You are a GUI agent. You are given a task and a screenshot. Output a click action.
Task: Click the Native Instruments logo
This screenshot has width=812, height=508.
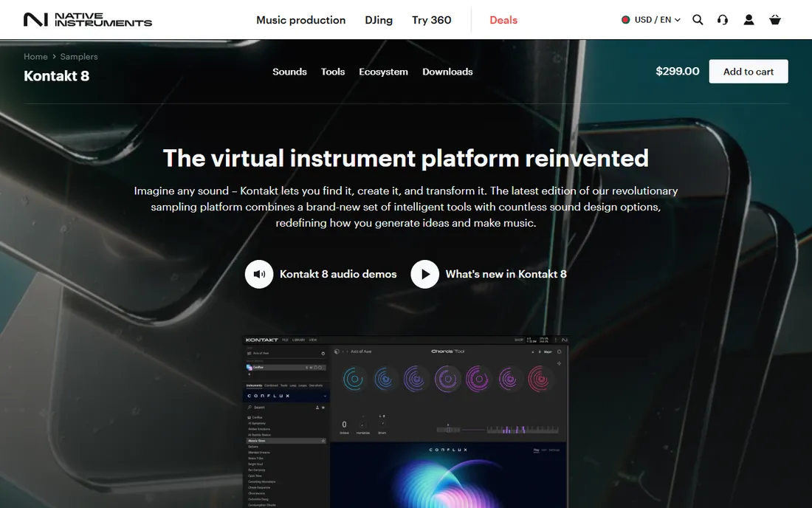88,20
